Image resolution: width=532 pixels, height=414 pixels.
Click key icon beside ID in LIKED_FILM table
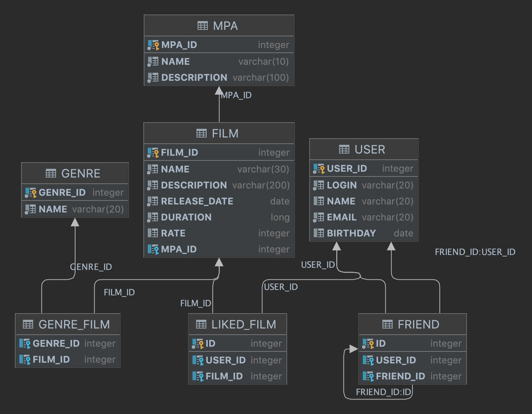198,344
